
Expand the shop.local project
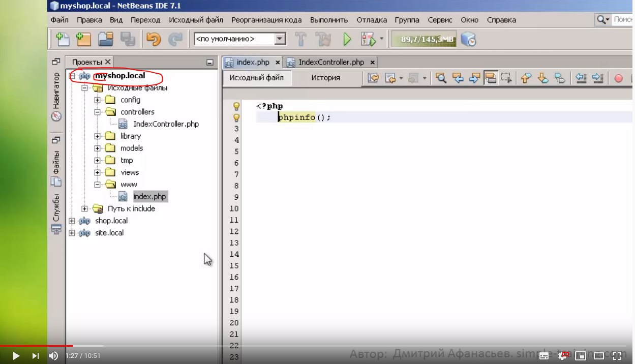coord(72,221)
